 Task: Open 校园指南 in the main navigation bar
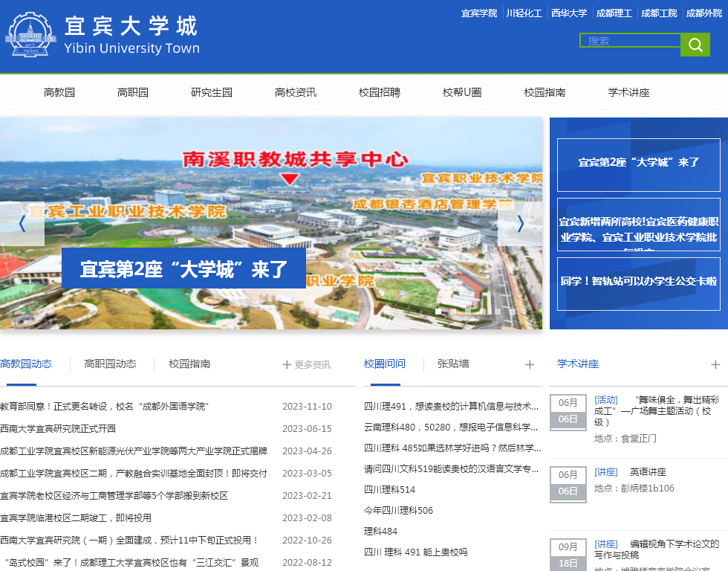pyautogui.click(x=545, y=92)
